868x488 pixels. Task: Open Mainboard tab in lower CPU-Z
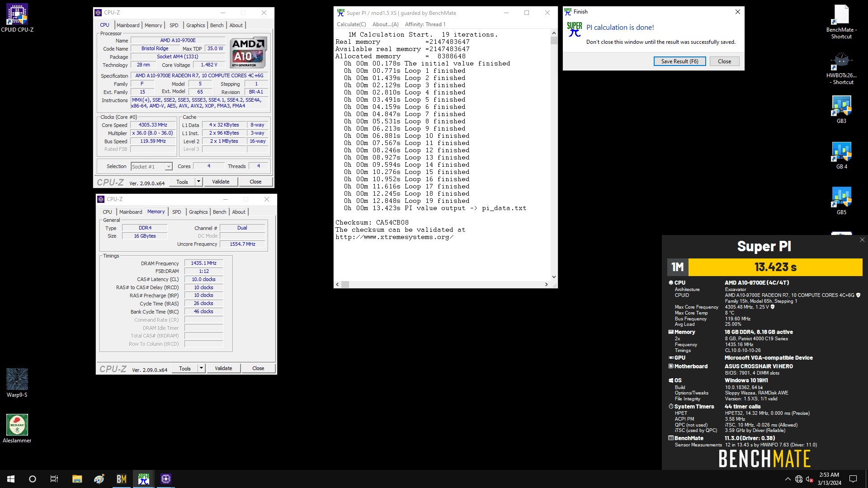(x=131, y=212)
